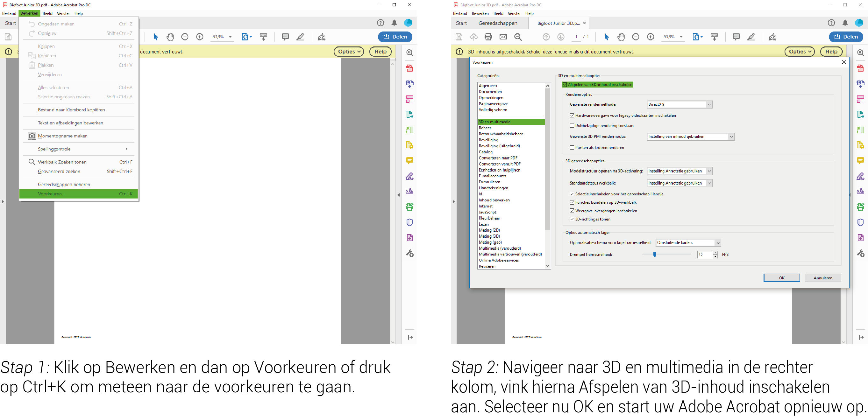Open Venster menu in left window
Image resolution: width=868 pixels, height=420 pixels.
click(x=63, y=13)
